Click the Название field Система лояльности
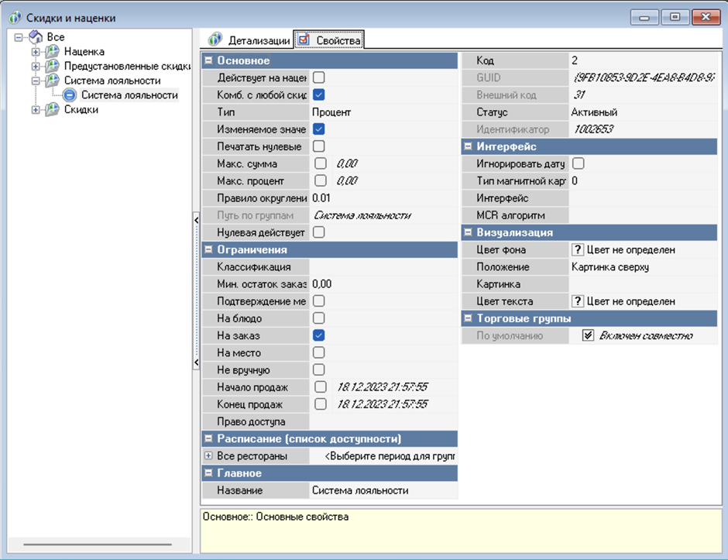This screenshot has width=728, height=560. click(x=359, y=490)
